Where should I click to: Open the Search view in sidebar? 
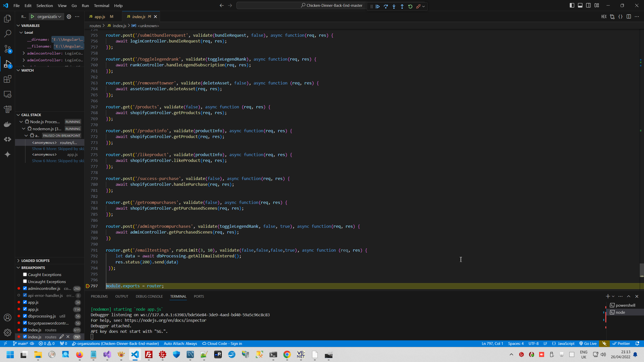click(x=8, y=33)
